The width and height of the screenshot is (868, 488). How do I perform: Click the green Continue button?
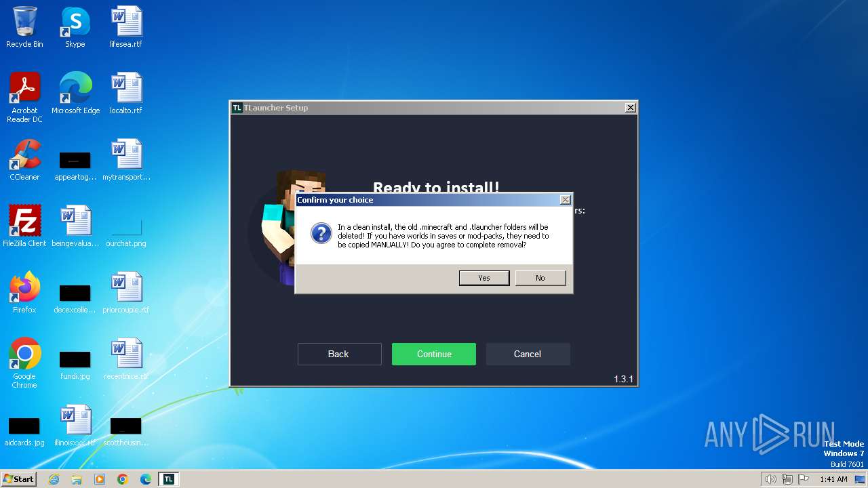434,354
